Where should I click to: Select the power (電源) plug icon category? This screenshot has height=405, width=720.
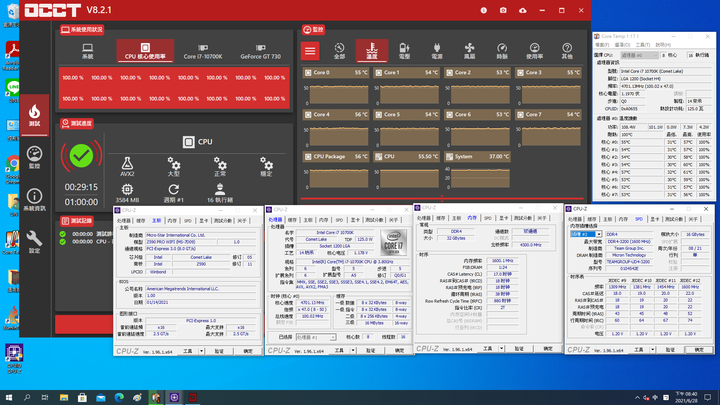coord(437,51)
